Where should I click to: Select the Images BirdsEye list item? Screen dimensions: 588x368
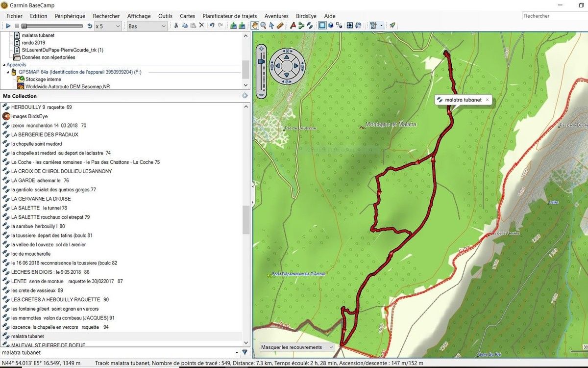pos(29,116)
